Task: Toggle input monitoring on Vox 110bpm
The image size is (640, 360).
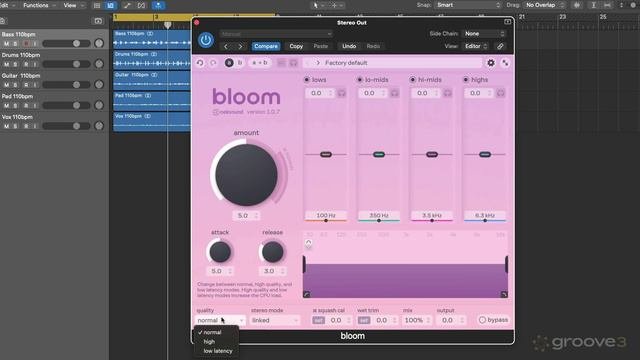Action: [x=35, y=126]
